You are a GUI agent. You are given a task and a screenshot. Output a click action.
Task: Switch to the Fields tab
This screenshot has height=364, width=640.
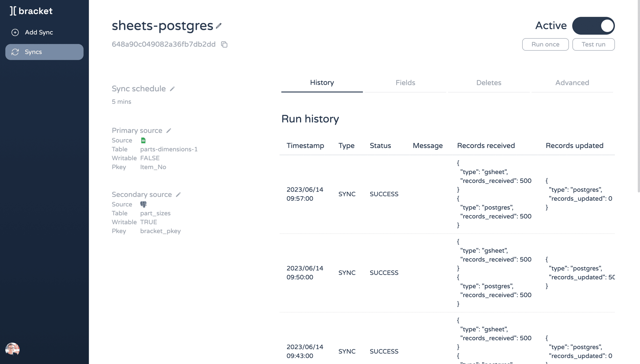point(405,83)
